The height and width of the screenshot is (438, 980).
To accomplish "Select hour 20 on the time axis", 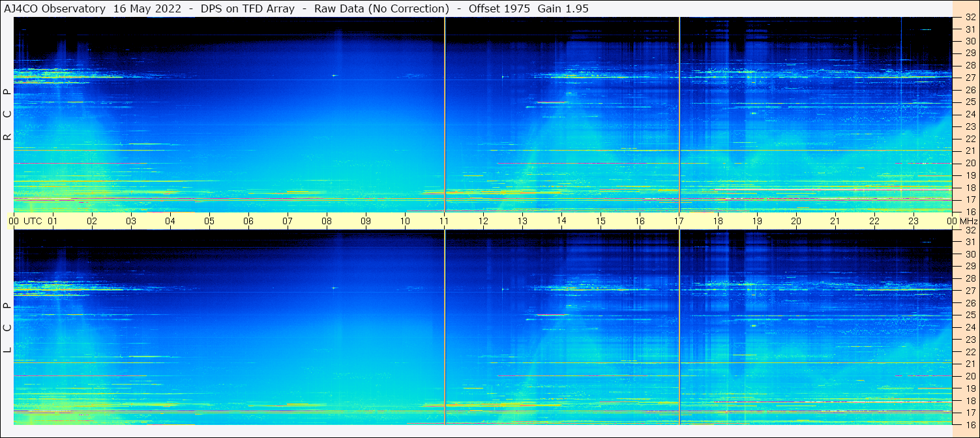I will 796,221.
